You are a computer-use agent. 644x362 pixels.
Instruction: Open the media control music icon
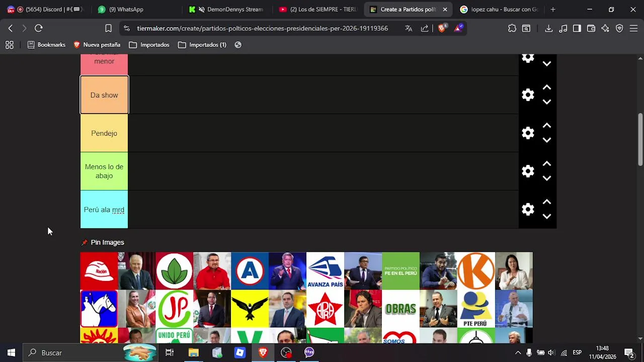point(563,28)
